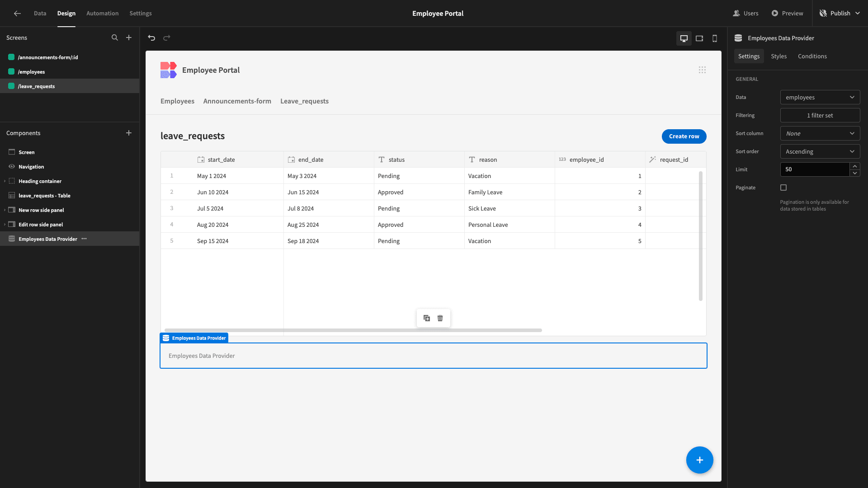Switch to mobile preview icon
The height and width of the screenshot is (488, 868).
click(x=715, y=38)
